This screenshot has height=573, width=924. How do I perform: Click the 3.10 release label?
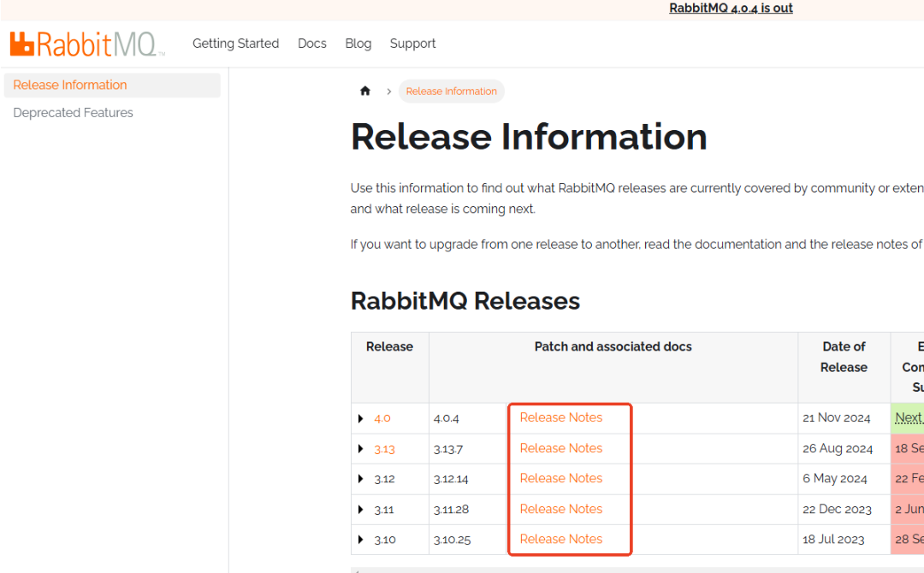[x=385, y=540]
